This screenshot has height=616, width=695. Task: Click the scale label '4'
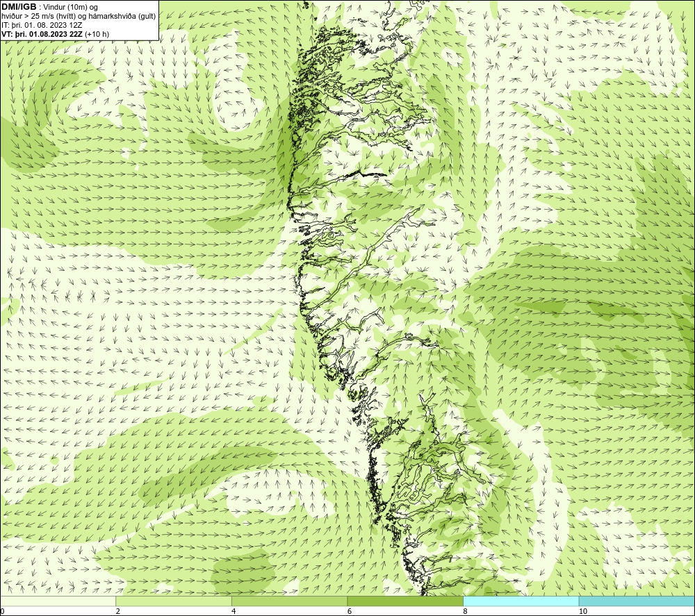(x=234, y=611)
